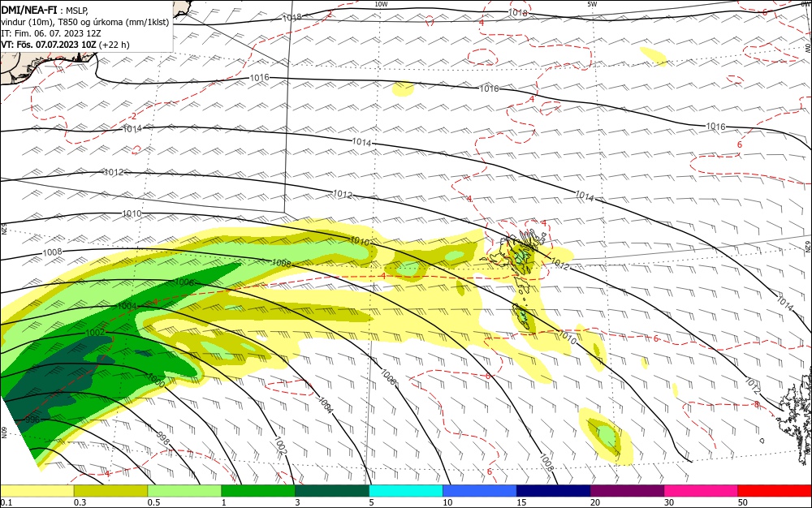The width and height of the screenshot is (812, 508).
Task: Click the red "8" temperature contour label
Action: (756, 405)
